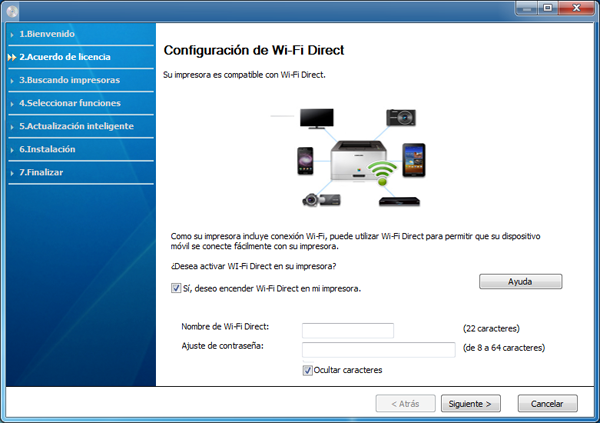The image size is (600, 423).
Task: Select the '4.Seleccionar funciones' step
Action: pos(70,103)
